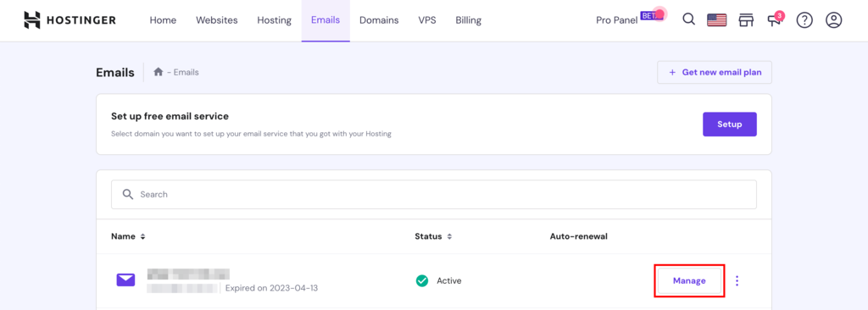This screenshot has width=868, height=310.
Task: Open the user profile icon
Action: pos(834,20)
